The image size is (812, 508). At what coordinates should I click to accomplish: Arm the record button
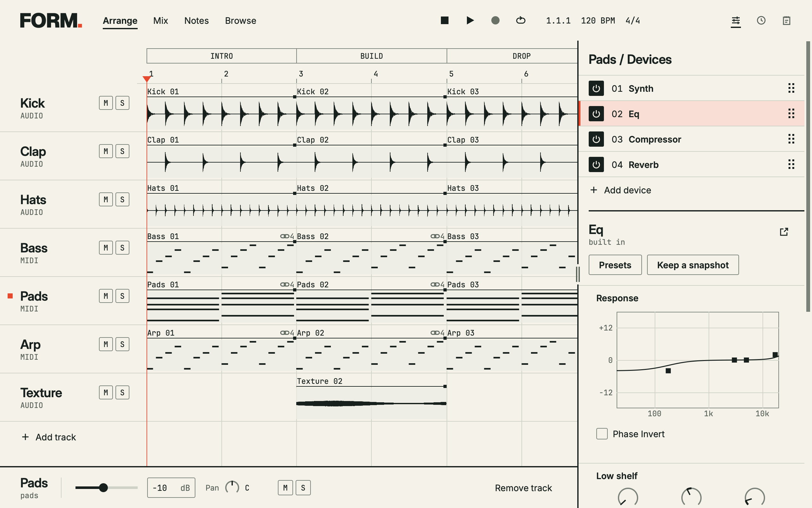[x=495, y=21]
